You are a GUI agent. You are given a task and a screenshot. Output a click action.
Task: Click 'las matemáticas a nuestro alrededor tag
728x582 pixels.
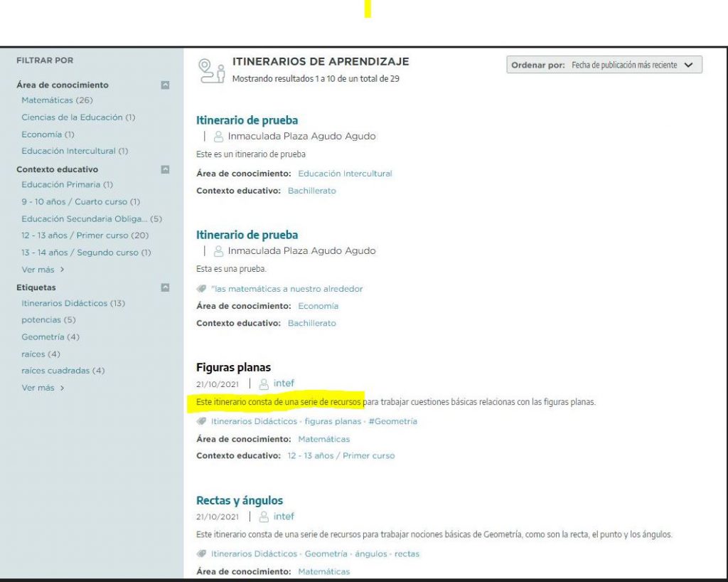coord(287,289)
